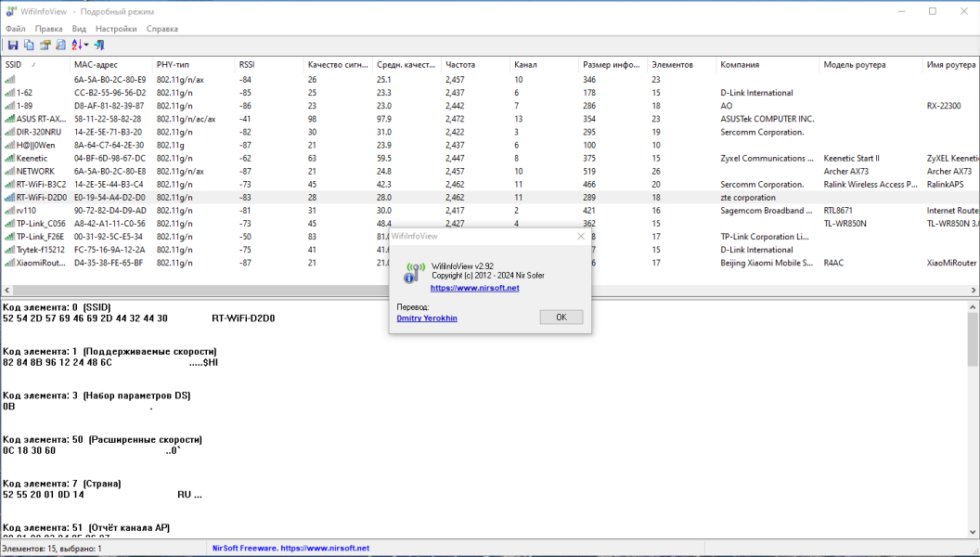Click signal icon of the XiaomiRout network
Screen dimensions: 980x557
tap(9, 264)
